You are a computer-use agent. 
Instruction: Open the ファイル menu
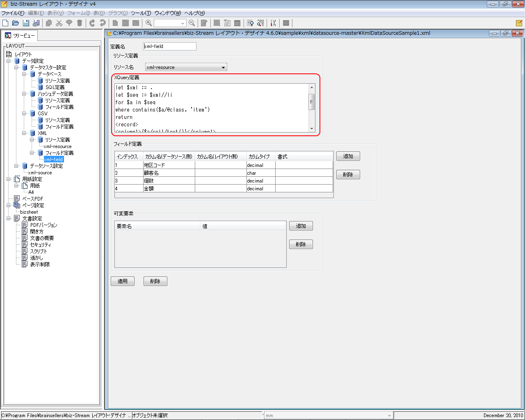coord(13,13)
